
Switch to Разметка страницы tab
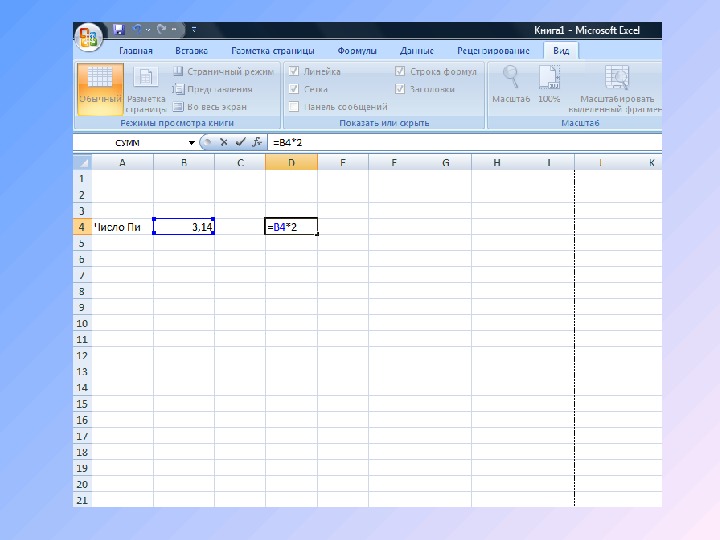coord(272,51)
